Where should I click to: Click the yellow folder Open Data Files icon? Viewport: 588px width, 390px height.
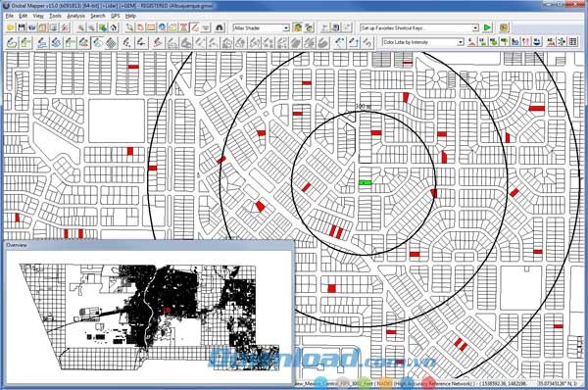click(x=10, y=27)
